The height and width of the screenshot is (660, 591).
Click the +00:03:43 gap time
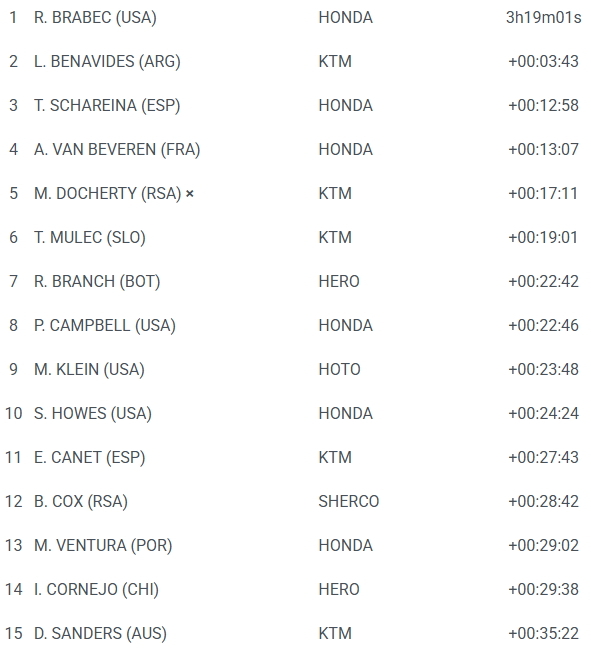(x=543, y=61)
